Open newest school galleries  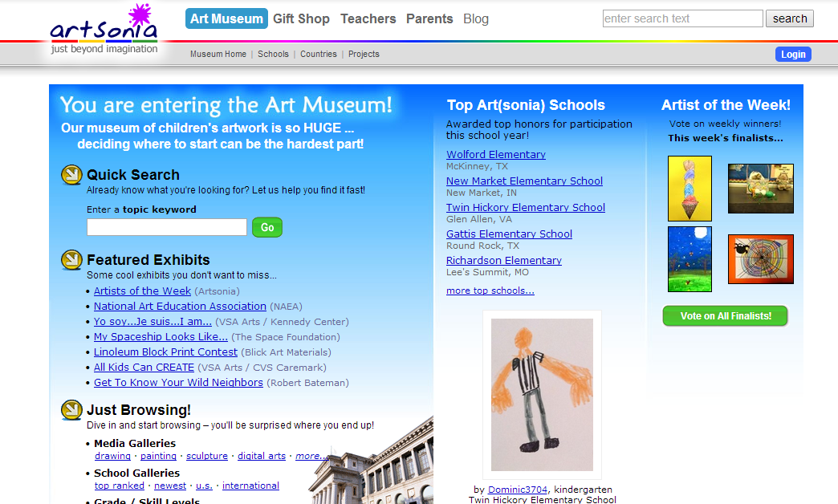(x=170, y=486)
